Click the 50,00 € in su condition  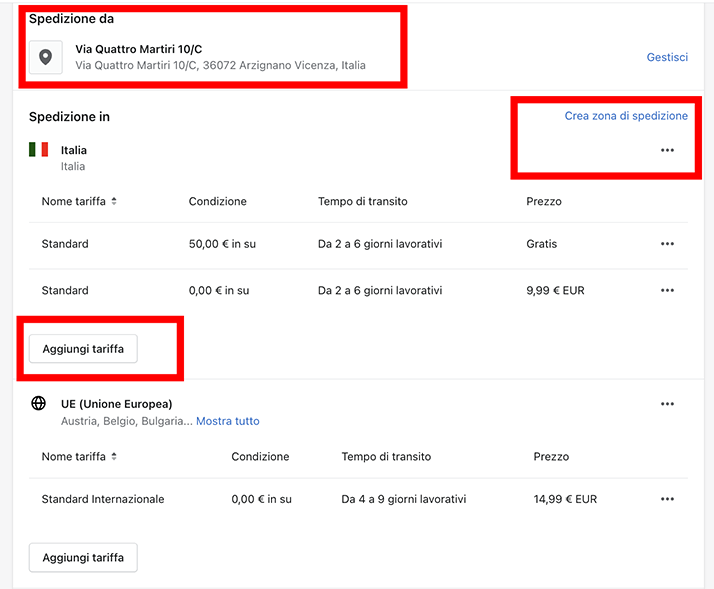tap(222, 244)
